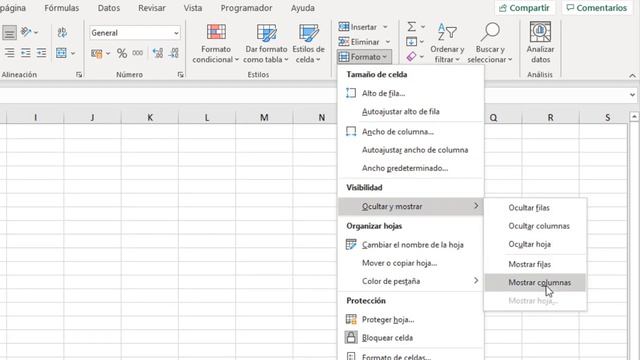This screenshot has height=360, width=640.
Task: Open Formato condicional menu
Action: [x=216, y=43]
